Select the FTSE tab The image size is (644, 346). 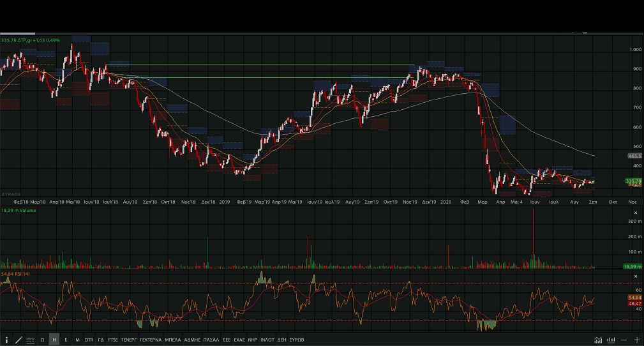pos(113,340)
